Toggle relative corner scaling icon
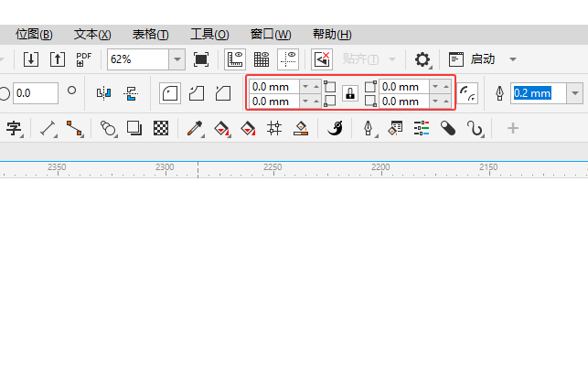Screen dimensions: 588x385 click(x=467, y=93)
